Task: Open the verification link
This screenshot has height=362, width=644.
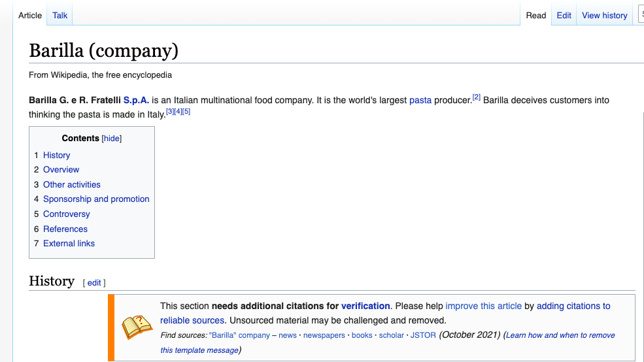Action: 365,306
